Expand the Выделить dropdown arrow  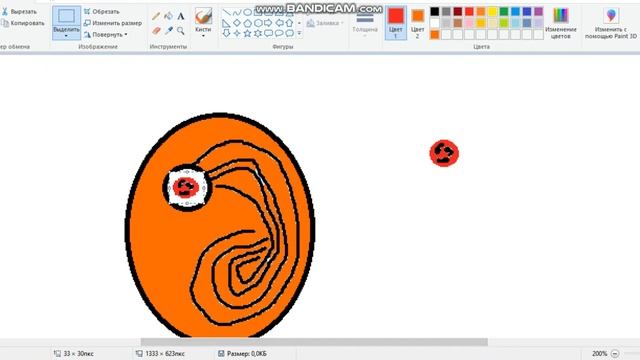[66, 36]
